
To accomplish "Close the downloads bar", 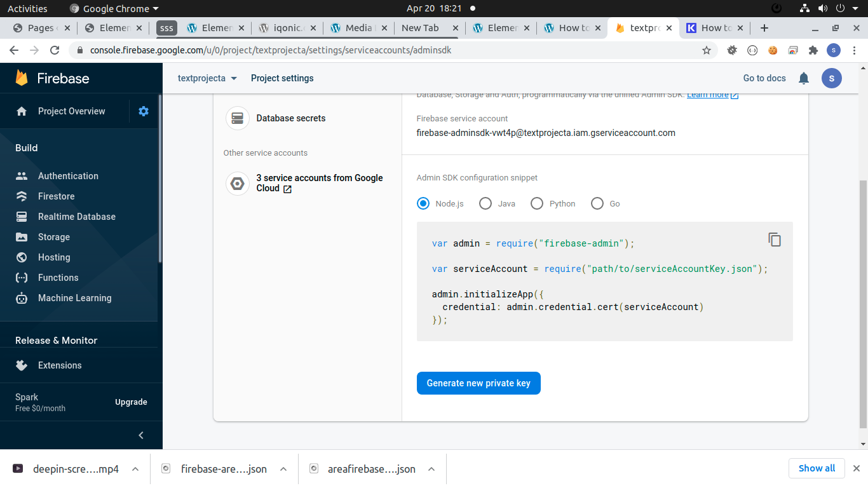I will (857, 468).
